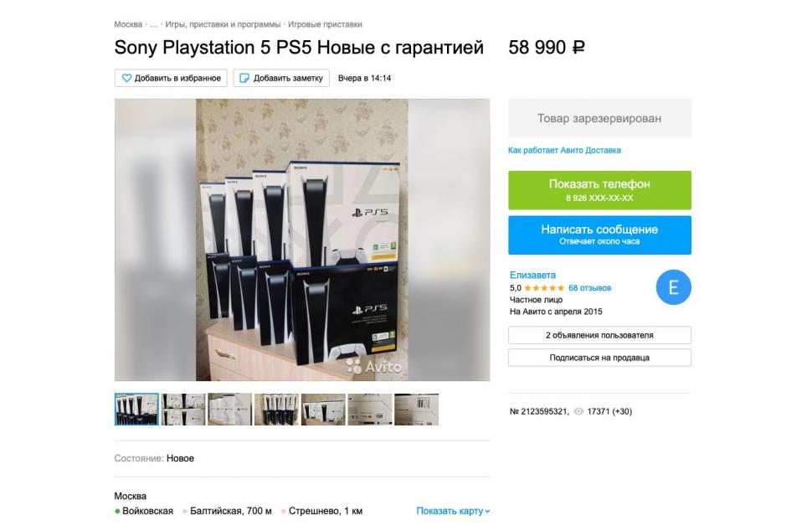Click the eye views counter icon

(578, 411)
